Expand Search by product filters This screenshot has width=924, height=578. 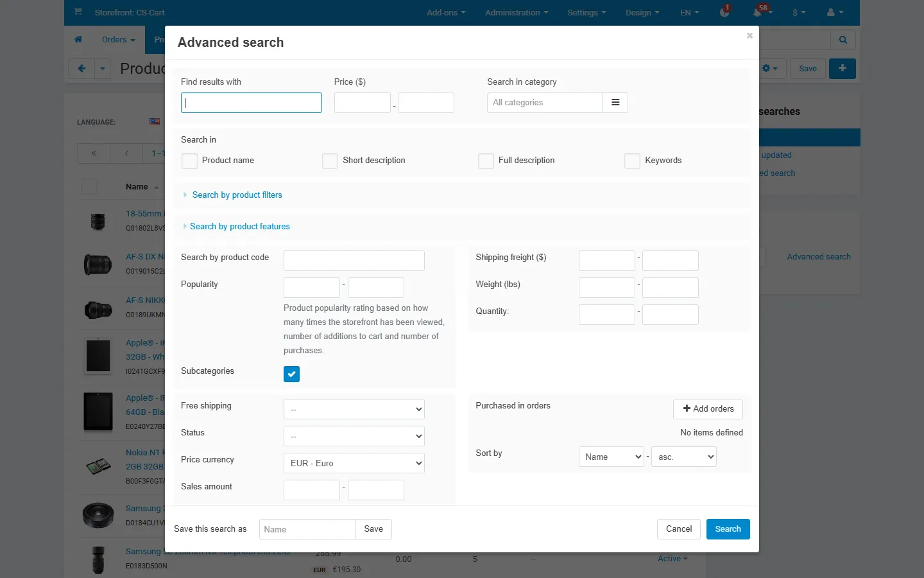237,195
